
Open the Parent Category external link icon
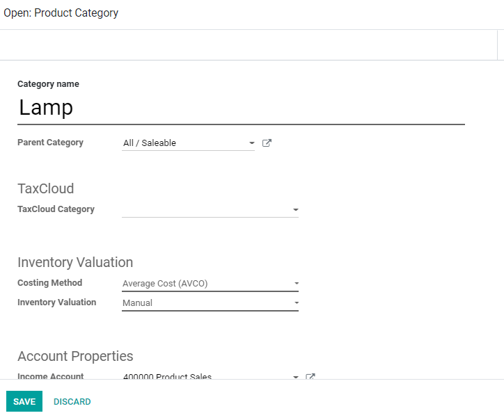coord(267,143)
